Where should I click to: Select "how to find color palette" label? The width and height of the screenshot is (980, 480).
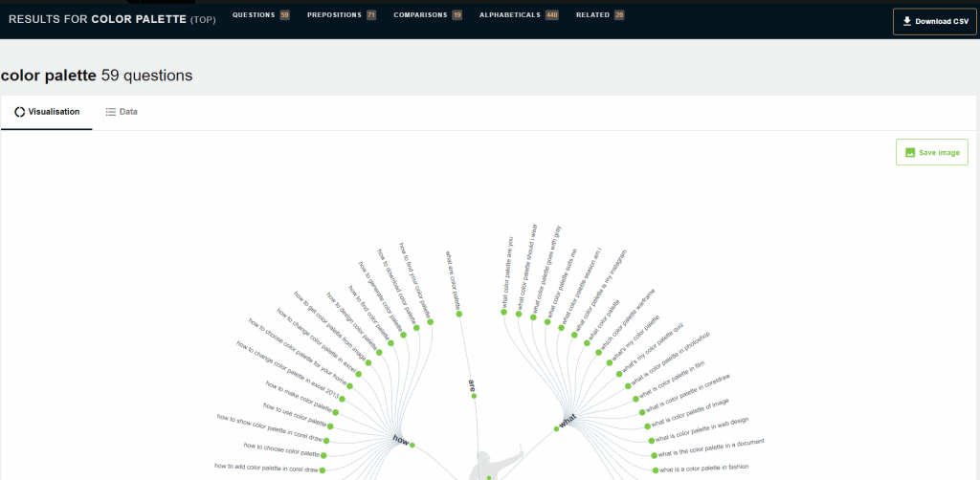(x=370, y=314)
